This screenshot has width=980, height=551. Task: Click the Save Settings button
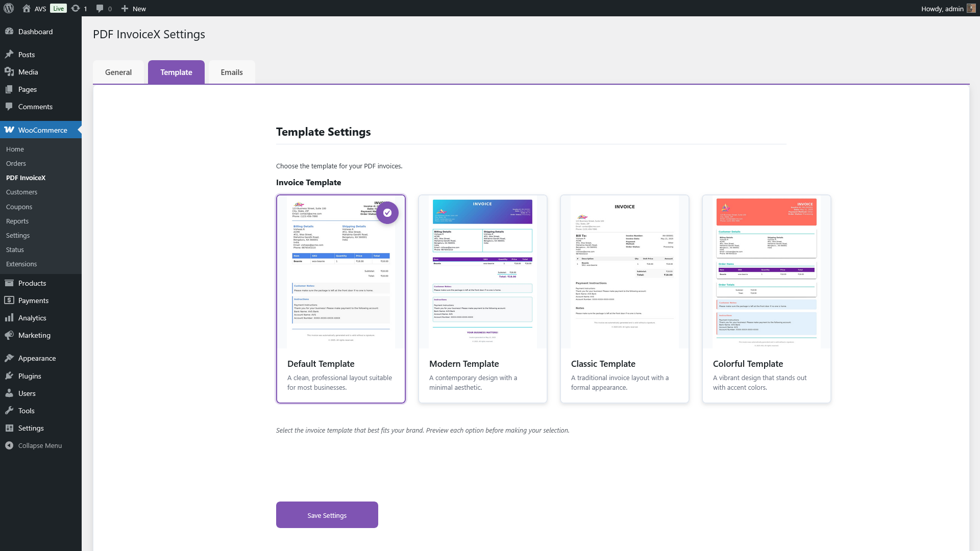click(327, 515)
